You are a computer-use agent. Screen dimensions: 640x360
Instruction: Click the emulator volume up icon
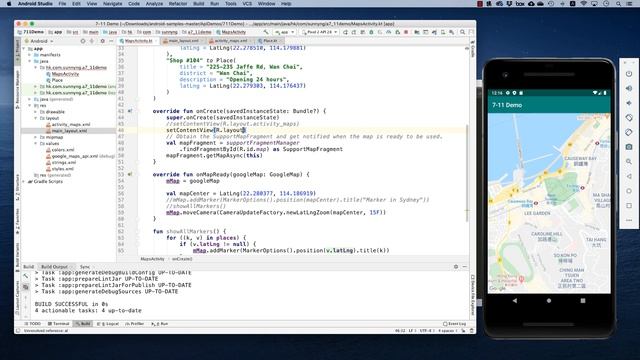[x=629, y=88]
